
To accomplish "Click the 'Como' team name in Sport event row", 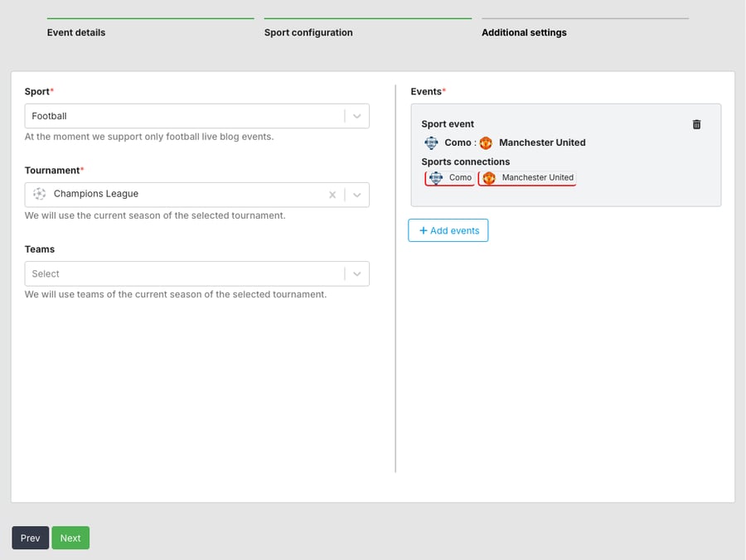I will [x=458, y=142].
